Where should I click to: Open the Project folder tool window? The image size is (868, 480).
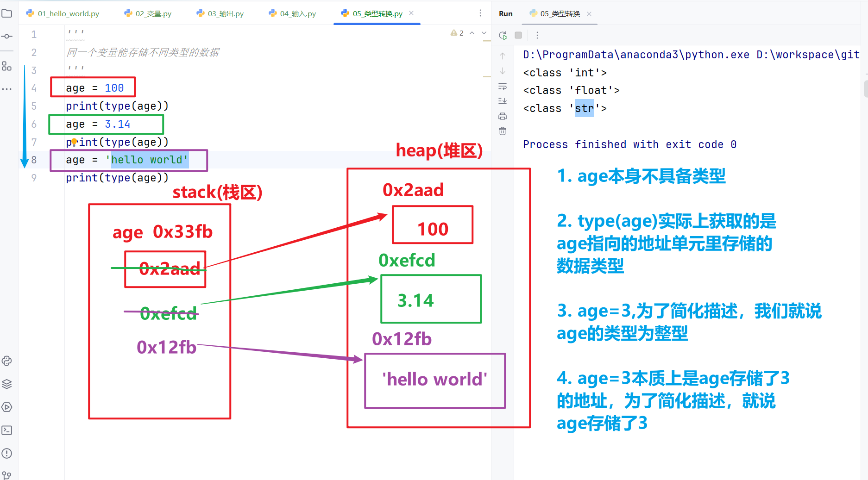(x=7, y=13)
